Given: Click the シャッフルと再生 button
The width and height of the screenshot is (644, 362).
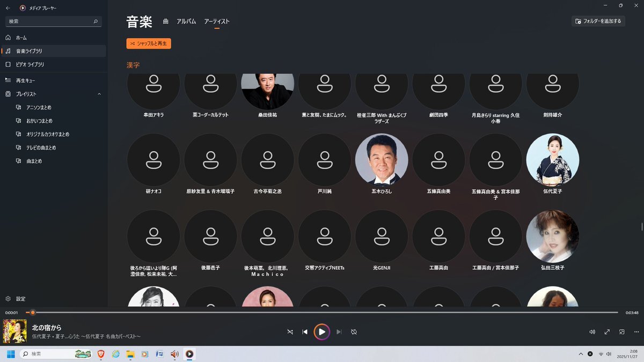Looking at the screenshot, I should (x=149, y=43).
